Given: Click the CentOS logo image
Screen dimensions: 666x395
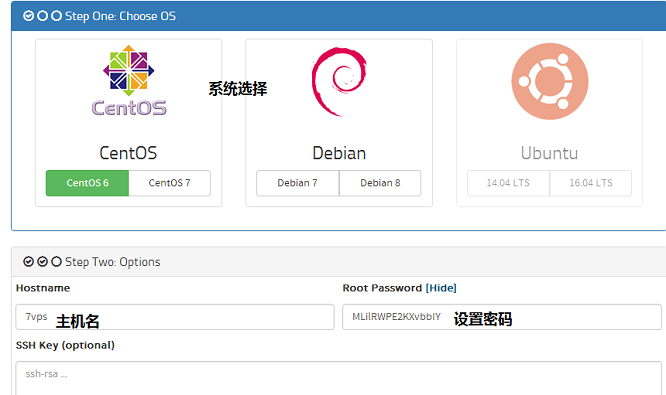Looking at the screenshot, I should (129, 81).
